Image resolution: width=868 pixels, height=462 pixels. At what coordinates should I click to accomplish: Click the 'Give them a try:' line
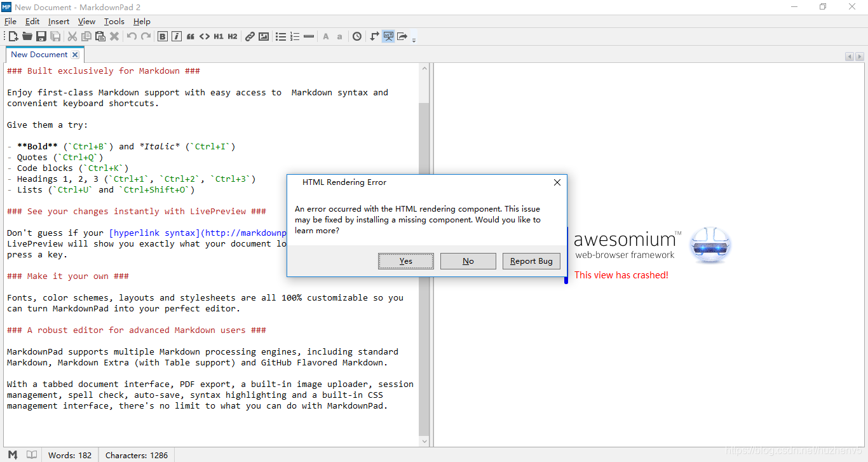tap(48, 125)
